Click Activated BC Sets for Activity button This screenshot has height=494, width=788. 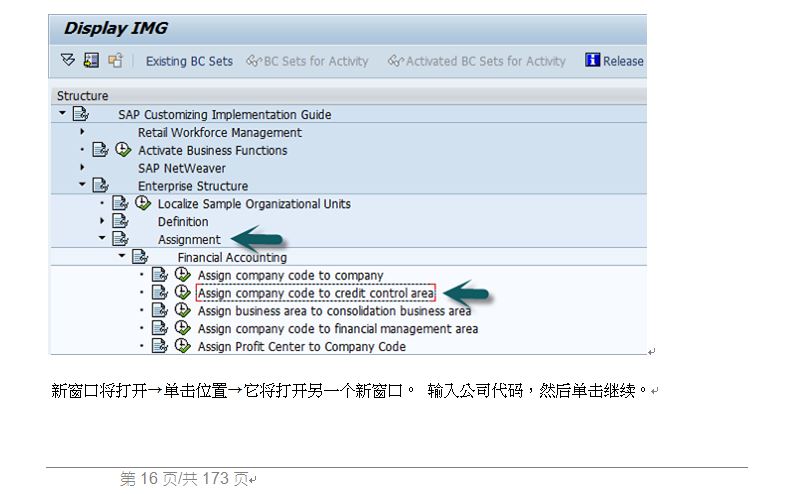(x=476, y=61)
